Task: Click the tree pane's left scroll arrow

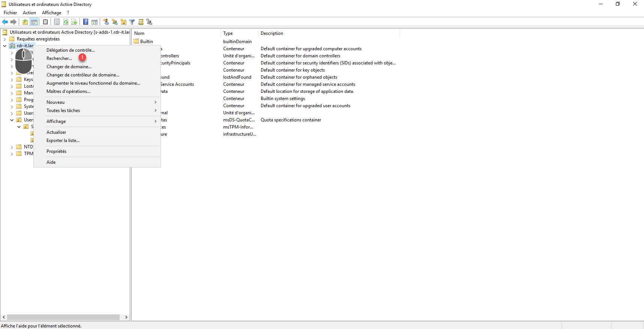Action: pos(4,317)
